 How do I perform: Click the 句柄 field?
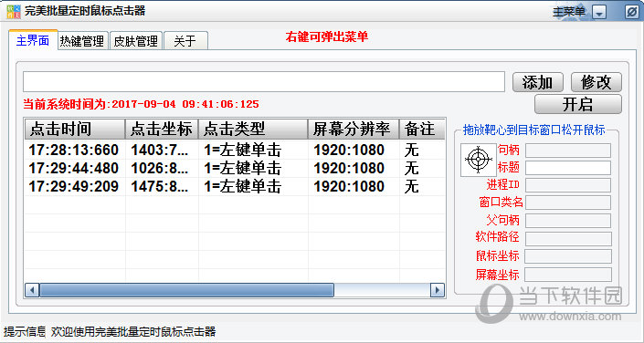coord(568,151)
